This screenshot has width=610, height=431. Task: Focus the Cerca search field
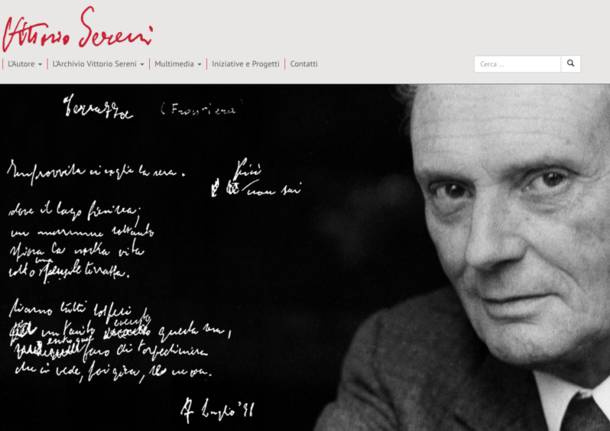coord(517,64)
